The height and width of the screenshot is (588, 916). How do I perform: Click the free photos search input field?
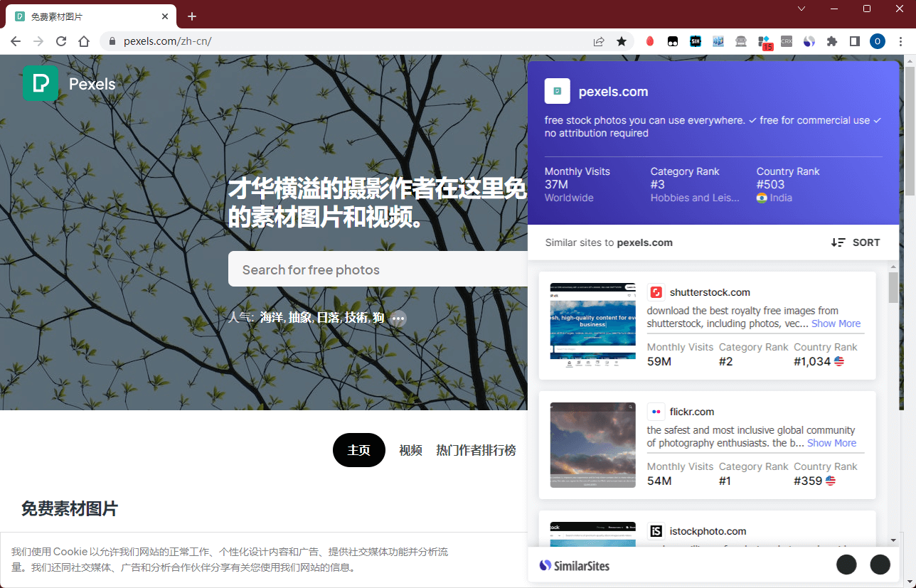370,269
